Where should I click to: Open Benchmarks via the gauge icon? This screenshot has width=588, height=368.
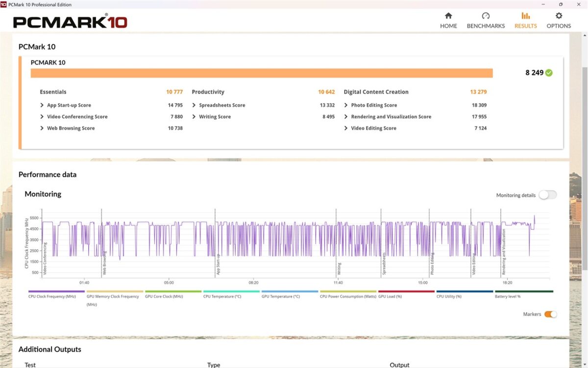(x=486, y=16)
